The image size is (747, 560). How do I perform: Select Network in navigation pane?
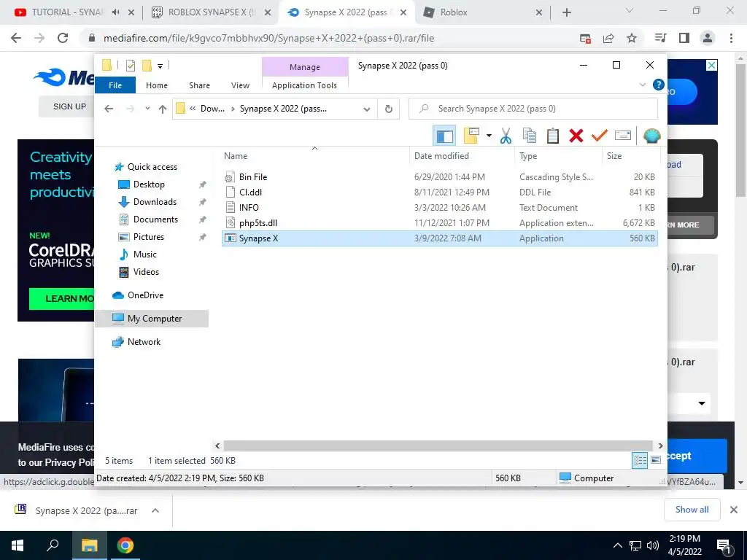point(144,342)
